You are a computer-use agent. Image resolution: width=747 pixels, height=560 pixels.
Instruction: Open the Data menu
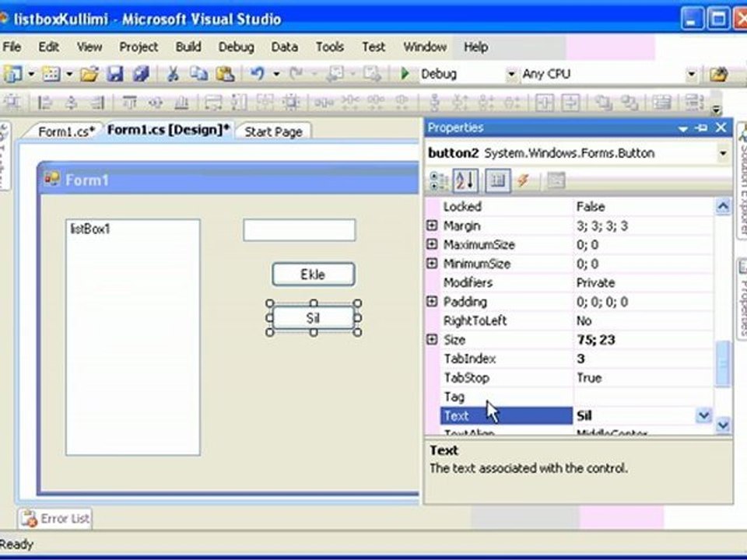pyautogui.click(x=285, y=47)
